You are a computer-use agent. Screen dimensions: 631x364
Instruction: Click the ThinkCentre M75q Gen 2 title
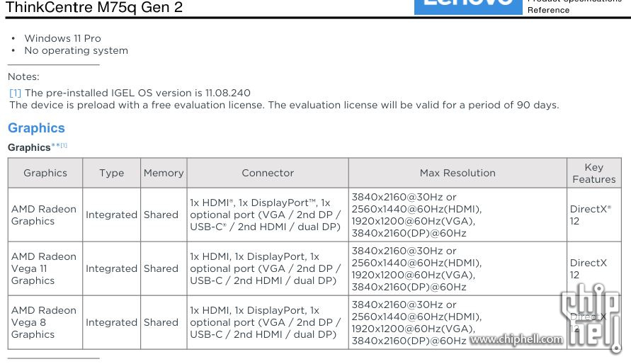coord(94,7)
